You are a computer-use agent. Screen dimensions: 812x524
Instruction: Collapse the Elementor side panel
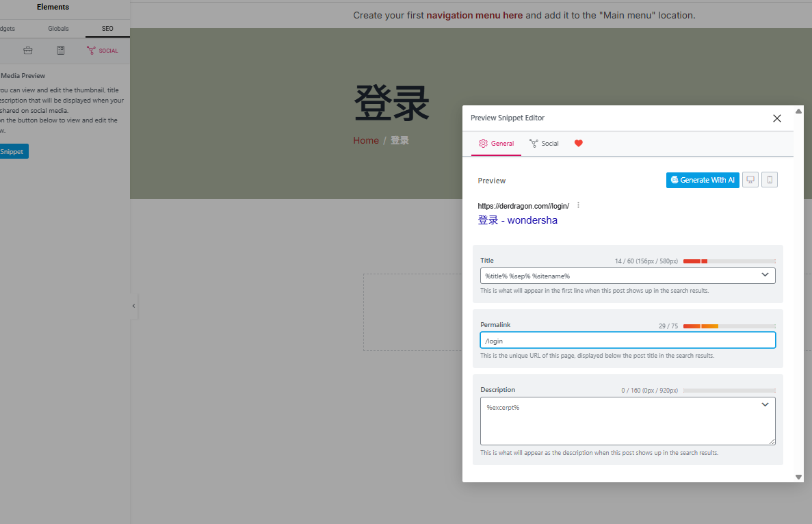[133, 306]
